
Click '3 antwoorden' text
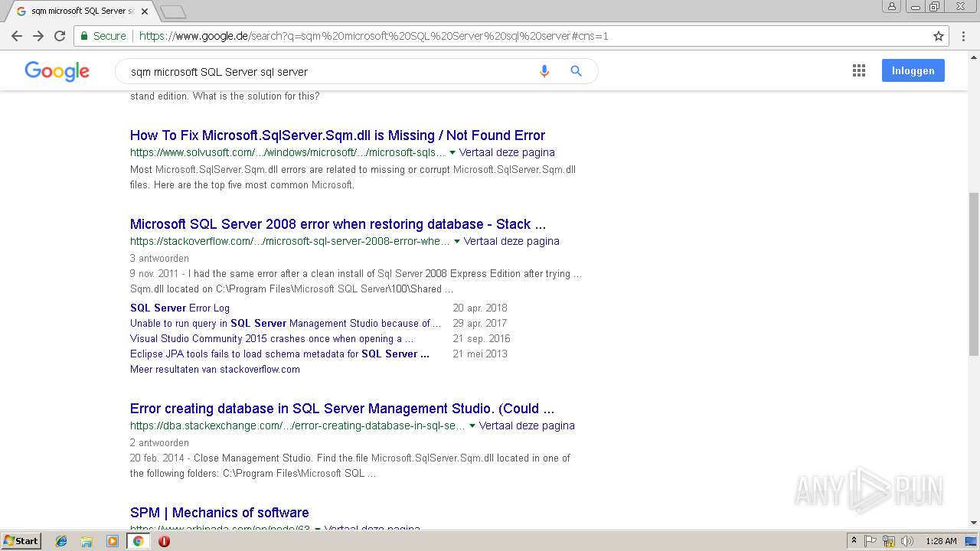click(159, 258)
